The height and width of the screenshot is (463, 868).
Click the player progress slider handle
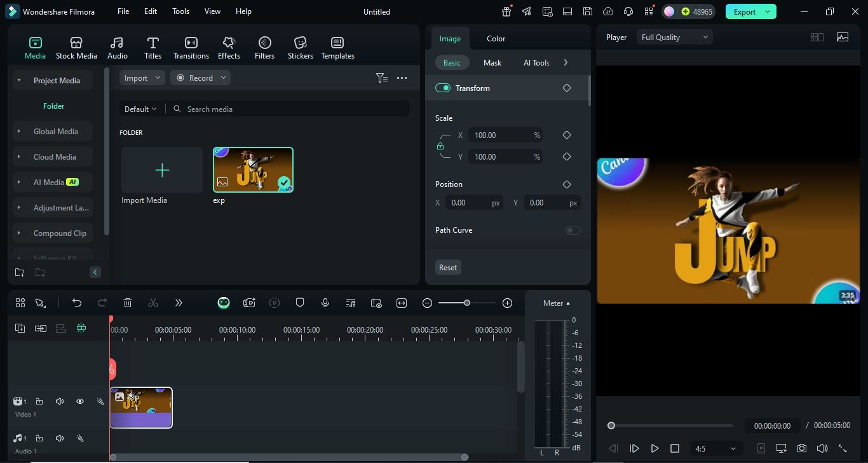(611, 425)
